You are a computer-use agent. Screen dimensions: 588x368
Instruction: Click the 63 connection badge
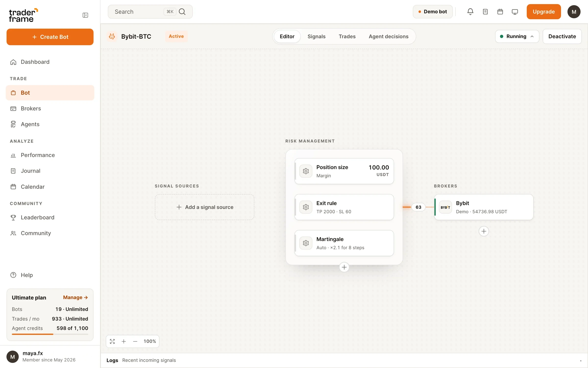tap(418, 207)
